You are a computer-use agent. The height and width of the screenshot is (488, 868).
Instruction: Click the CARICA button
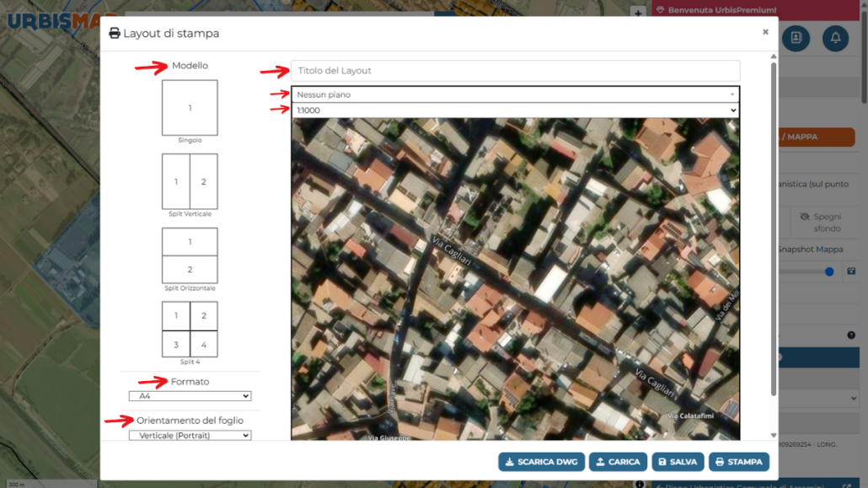[618, 461]
